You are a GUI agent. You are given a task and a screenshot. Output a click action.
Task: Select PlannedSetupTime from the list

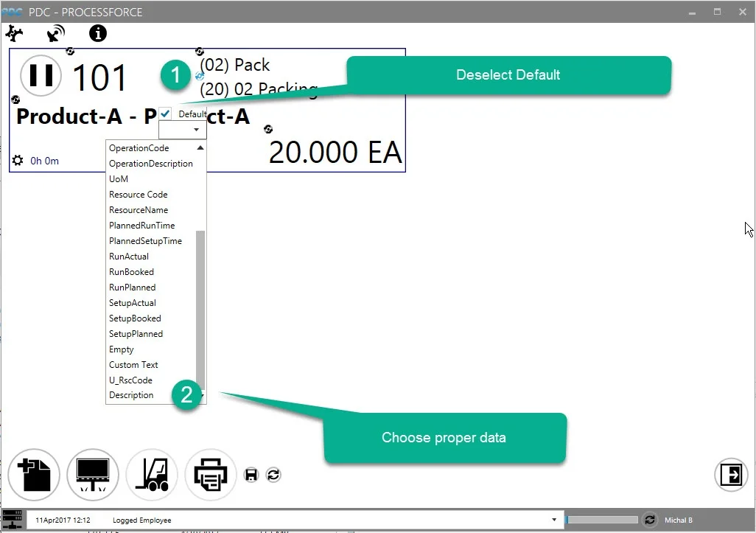pos(145,241)
